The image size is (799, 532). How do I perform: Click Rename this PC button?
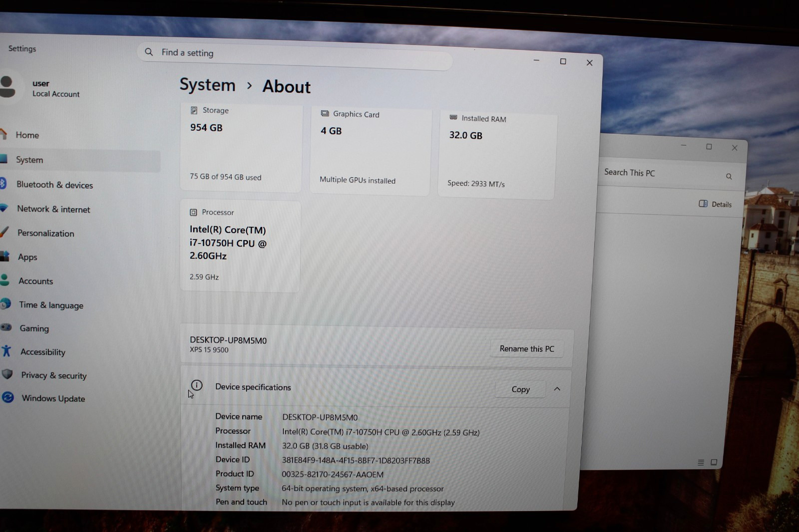[527, 349]
